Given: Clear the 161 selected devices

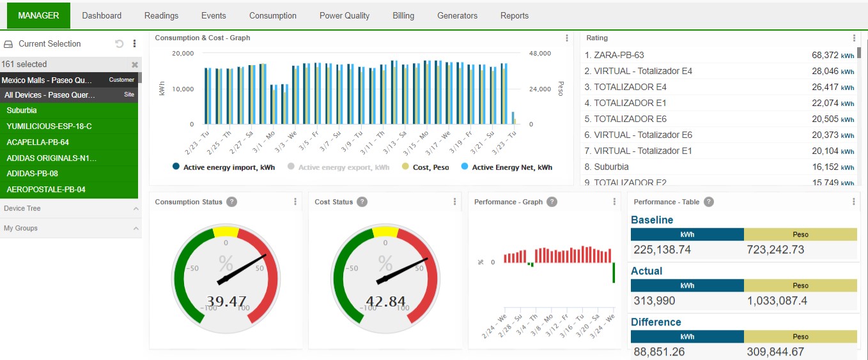Looking at the screenshot, I should 135,64.
